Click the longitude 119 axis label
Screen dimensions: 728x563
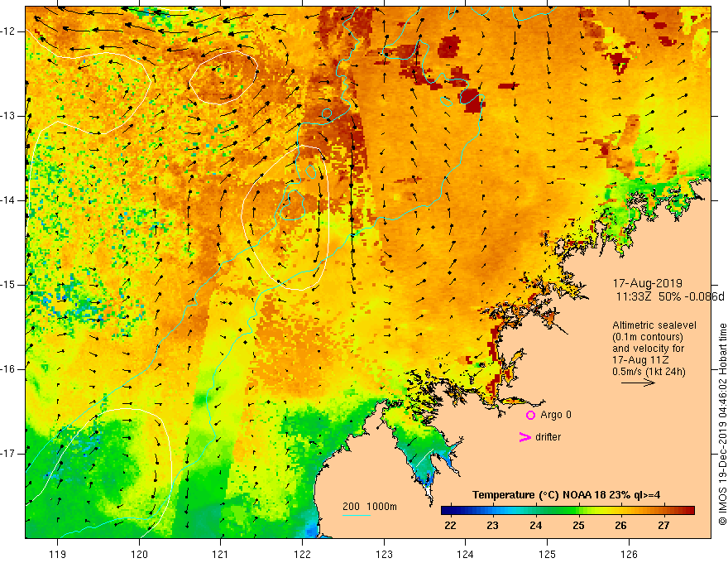58,554
